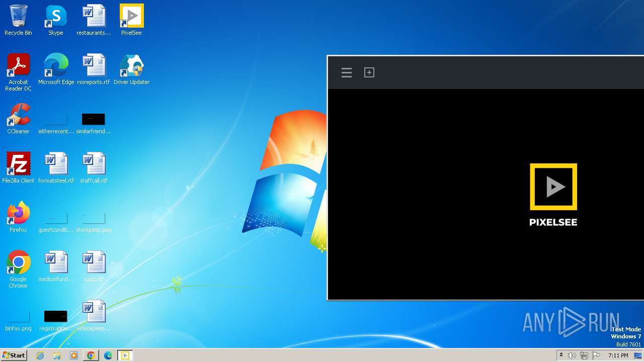Select the guestconditi file icon
The width and height of the screenshot is (644, 362).
56,223
